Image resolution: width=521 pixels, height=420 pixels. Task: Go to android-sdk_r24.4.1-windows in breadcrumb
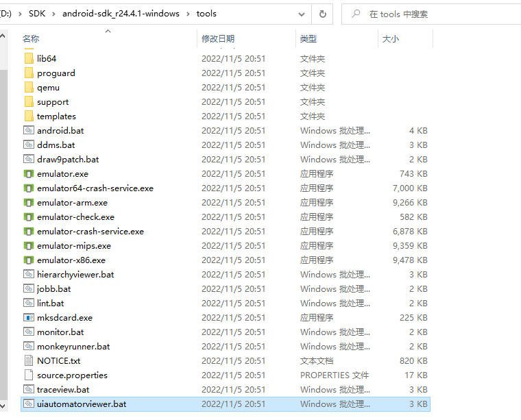click(x=121, y=14)
